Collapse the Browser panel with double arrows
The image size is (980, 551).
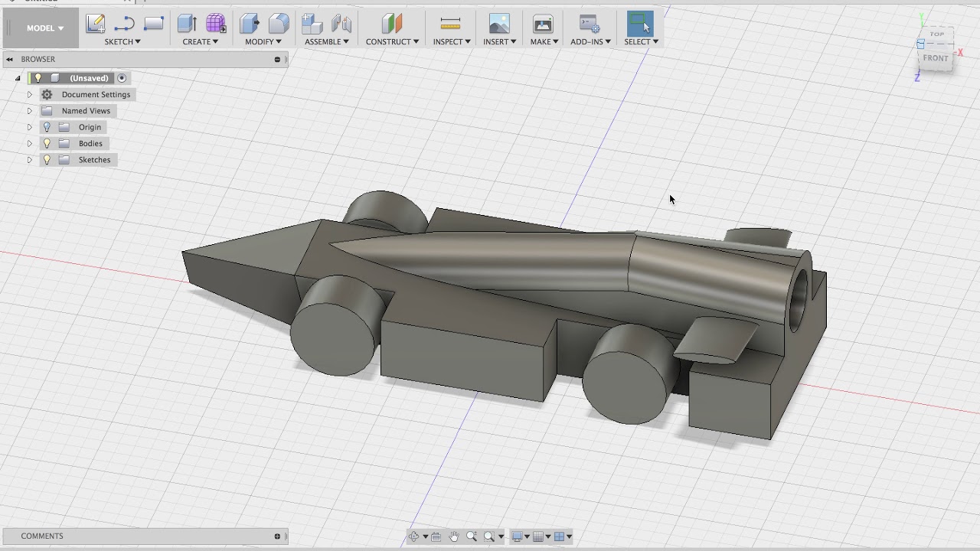pyautogui.click(x=9, y=59)
